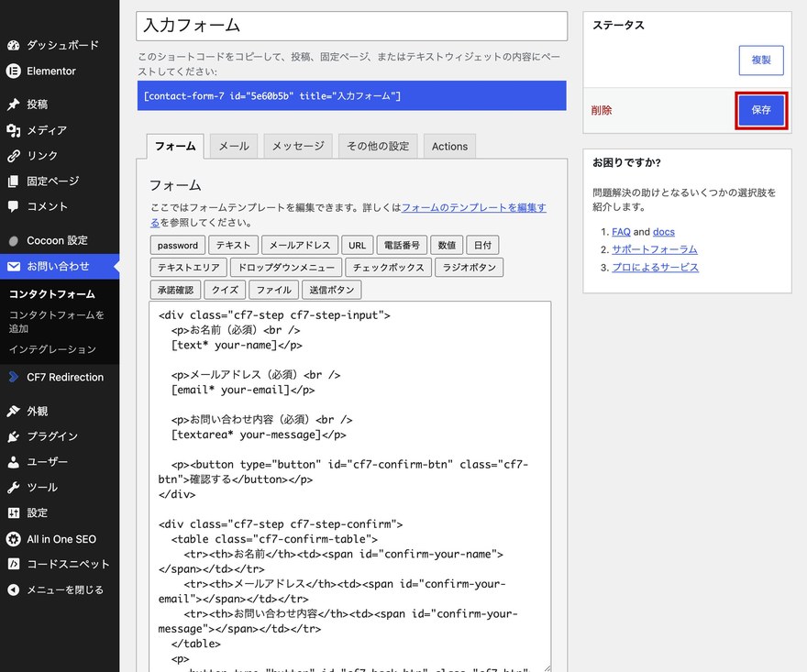
Task: Click the circle icon beside Cocoon 設定
Action: [x=14, y=240]
